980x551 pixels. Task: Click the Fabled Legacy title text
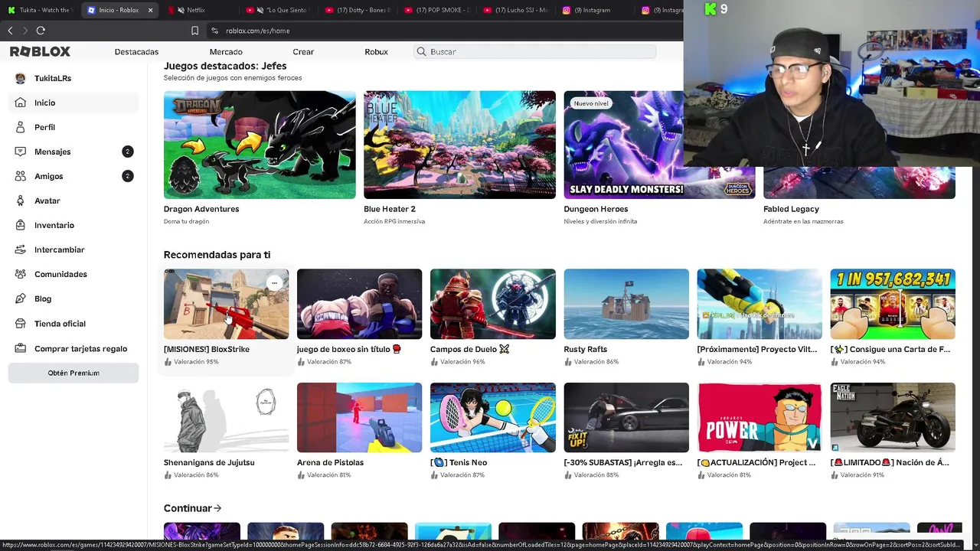point(791,209)
